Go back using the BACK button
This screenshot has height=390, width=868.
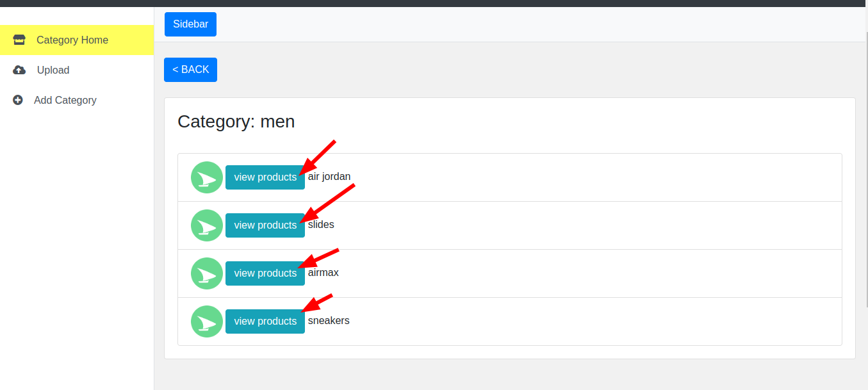click(x=190, y=69)
